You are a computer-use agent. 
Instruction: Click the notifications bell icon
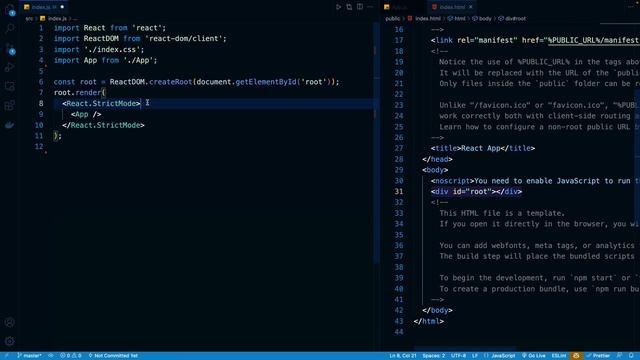(x=631, y=356)
